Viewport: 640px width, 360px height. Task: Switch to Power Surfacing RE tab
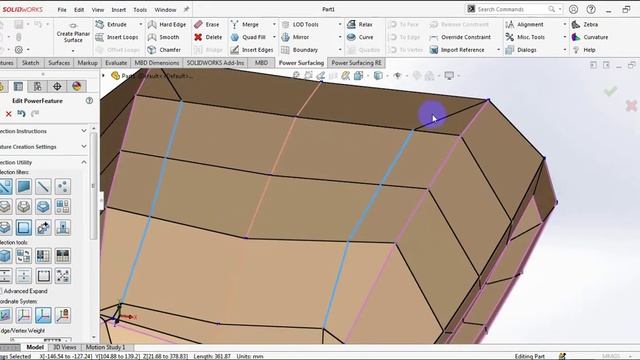[356, 63]
